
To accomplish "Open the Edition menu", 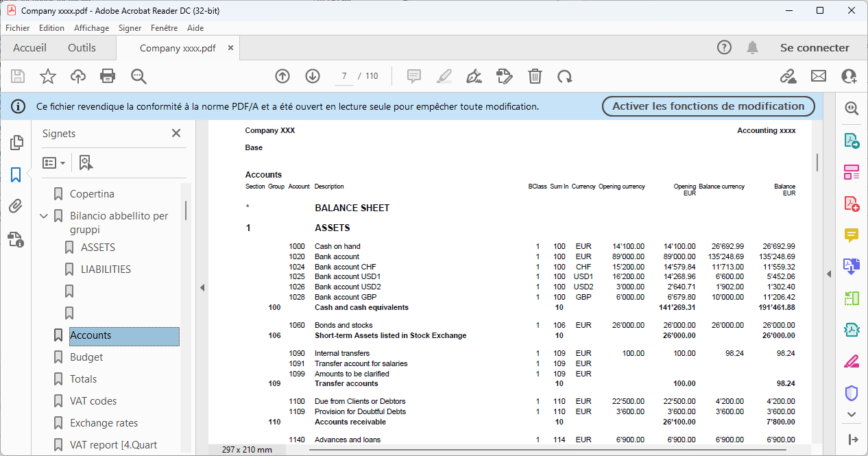I will pyautogui.click(x=51, y=28).
